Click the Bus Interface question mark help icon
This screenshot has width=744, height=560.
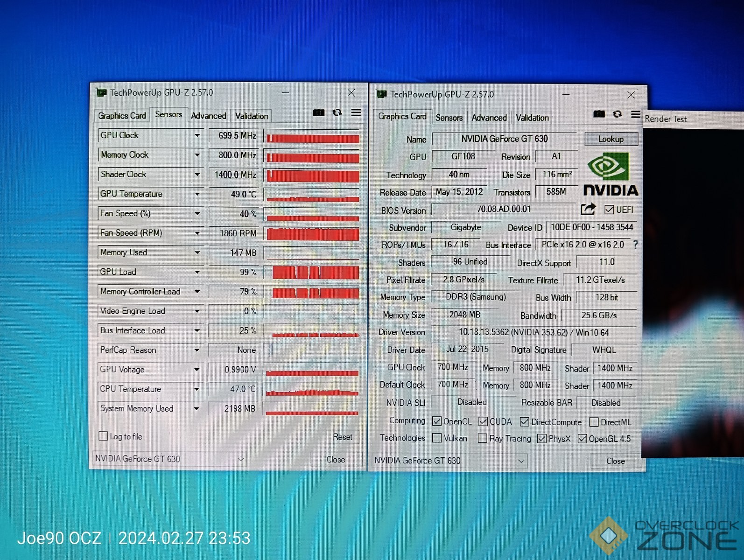(x=635, y=245)
